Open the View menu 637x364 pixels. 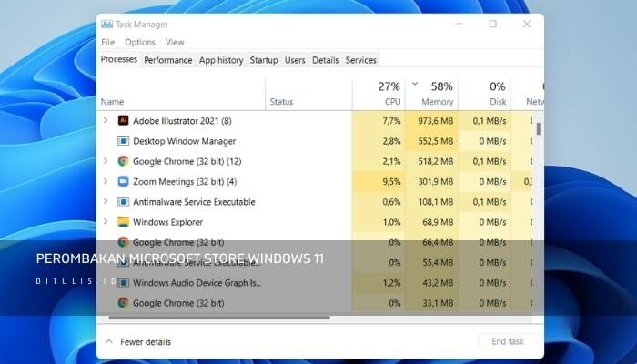pyautogui.click(x=175, y=42)
